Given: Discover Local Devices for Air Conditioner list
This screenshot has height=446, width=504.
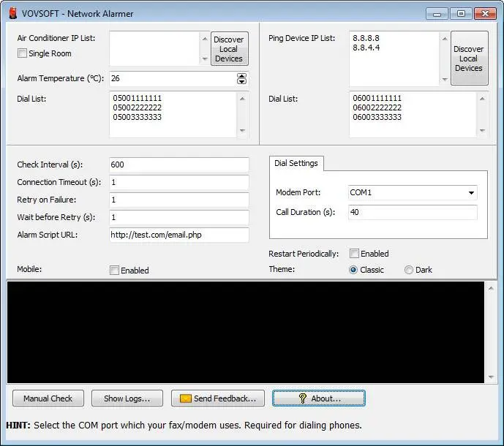Looking at the screenshot, I should [x=229, y=49].
